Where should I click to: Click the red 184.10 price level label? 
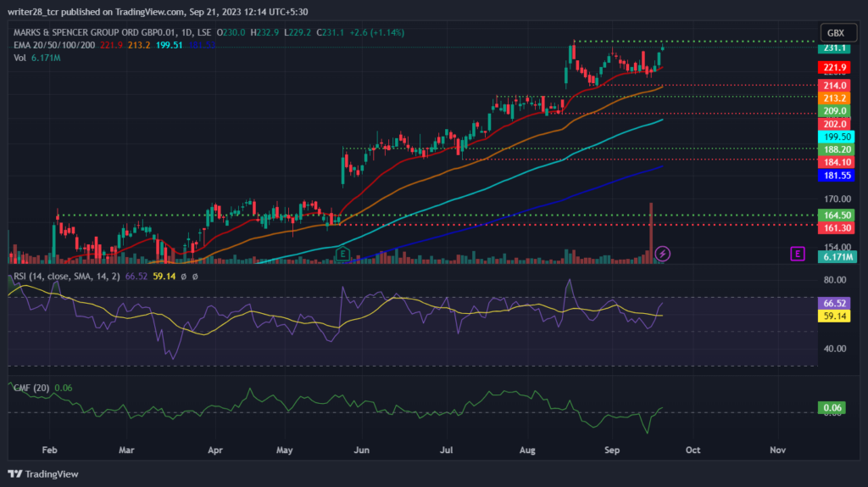(x=837, y=162)
